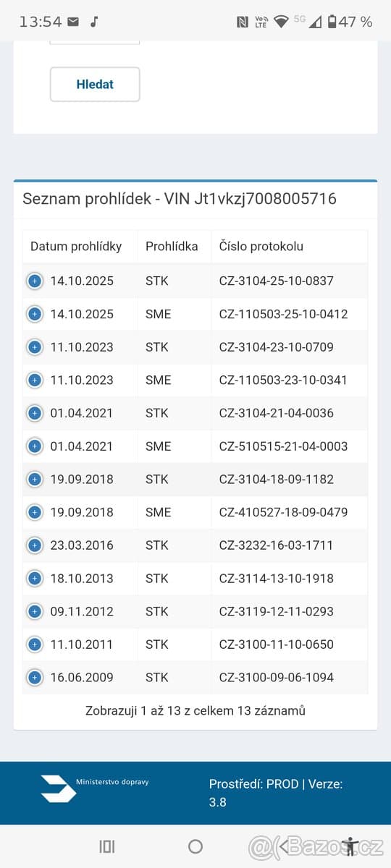Expand the 11.10.2023 STK inspection row
391x868 pixels.
34,347
